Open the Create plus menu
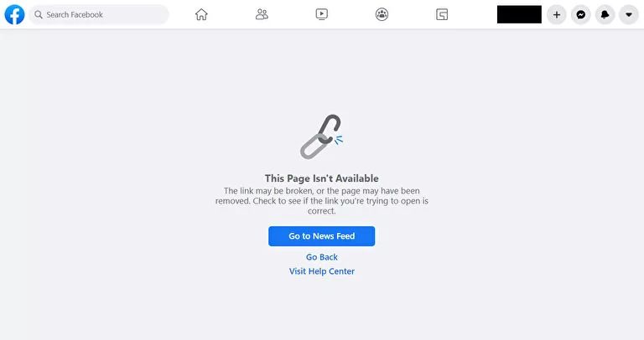 coord(557,15)
